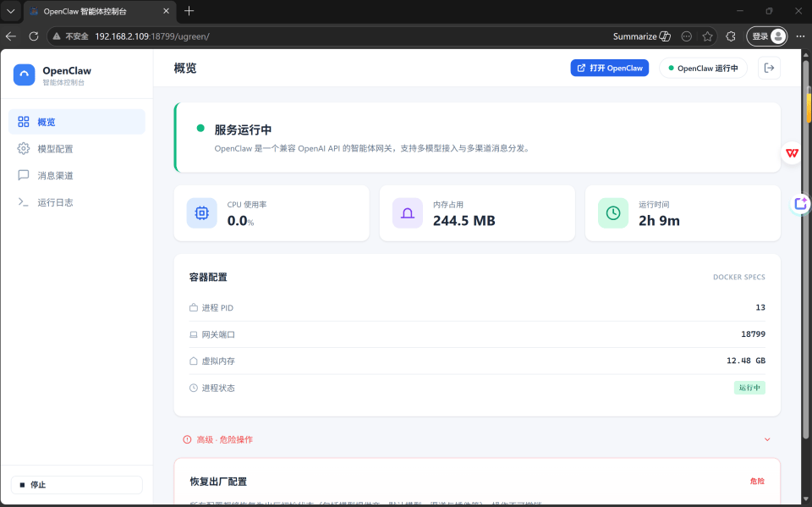
Task: Click the 高级 · 危险操作 heading
Action: 225,439
